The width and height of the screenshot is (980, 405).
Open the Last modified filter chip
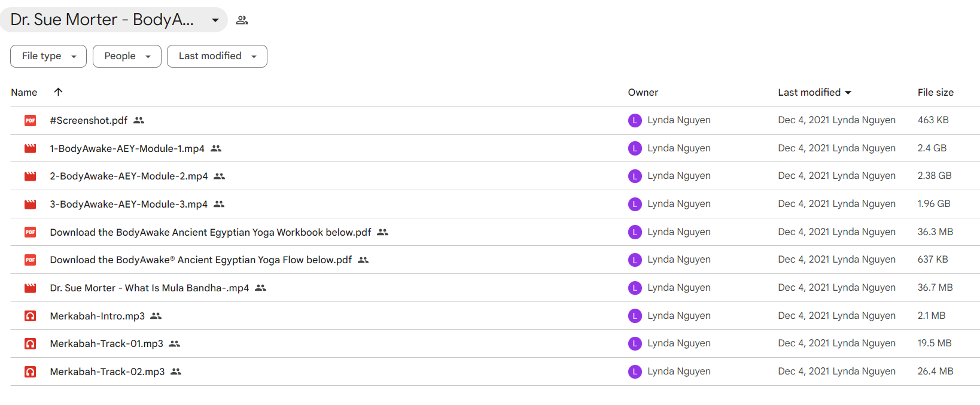coord(217,56)
